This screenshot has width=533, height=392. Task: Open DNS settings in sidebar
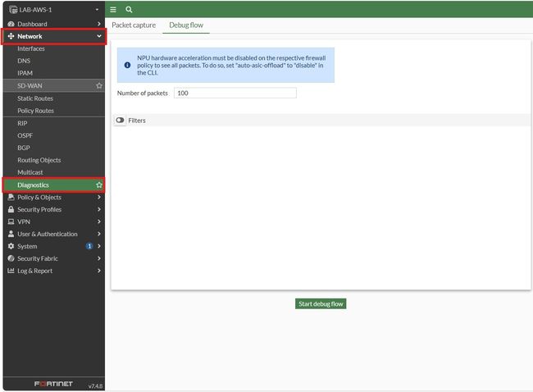[x=24, y=61]
